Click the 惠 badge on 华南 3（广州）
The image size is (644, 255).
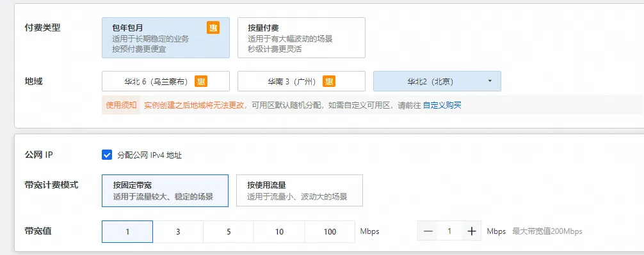[x=329, y=81]
